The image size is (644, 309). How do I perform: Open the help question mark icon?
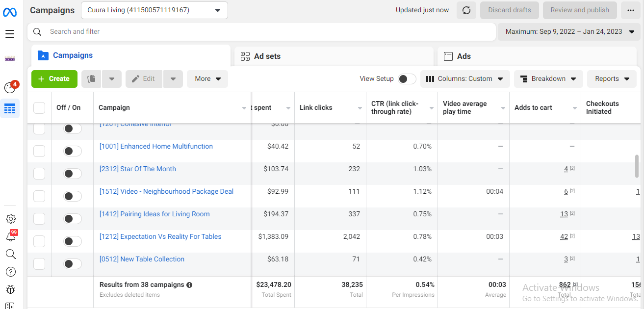tap(10, 272)
